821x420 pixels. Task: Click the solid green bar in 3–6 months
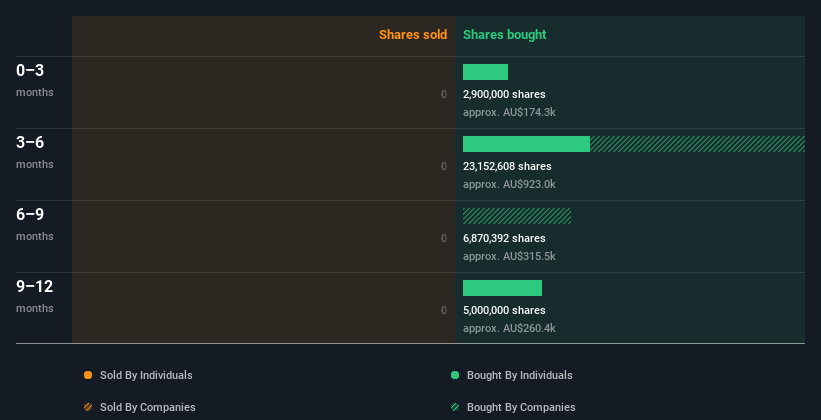(526, 144)
